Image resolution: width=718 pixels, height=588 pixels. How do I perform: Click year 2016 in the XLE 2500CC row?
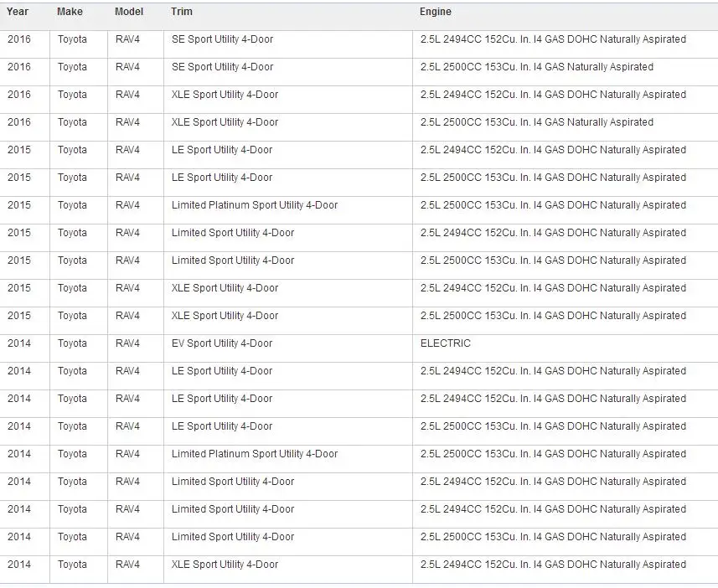(x=19, y=121)
